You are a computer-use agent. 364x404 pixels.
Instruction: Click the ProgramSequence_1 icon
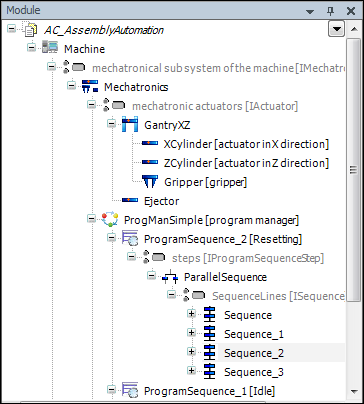click(x=130, y=390)
